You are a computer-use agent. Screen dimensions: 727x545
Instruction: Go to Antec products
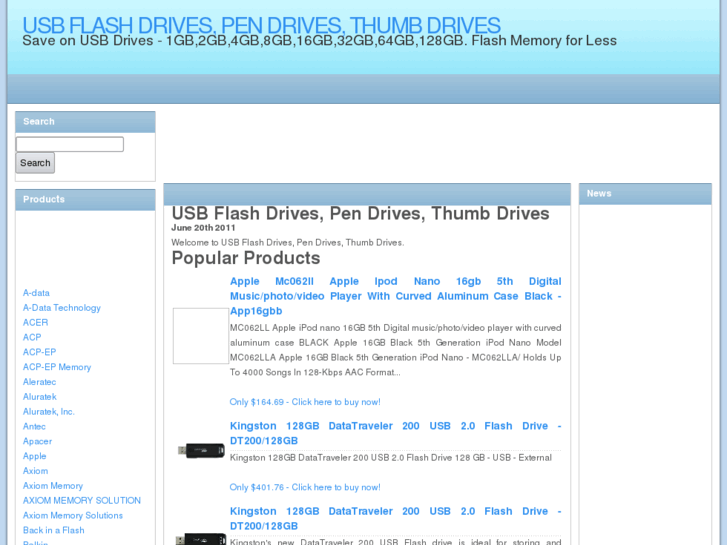pyautogui.click(x=34, y=427)
